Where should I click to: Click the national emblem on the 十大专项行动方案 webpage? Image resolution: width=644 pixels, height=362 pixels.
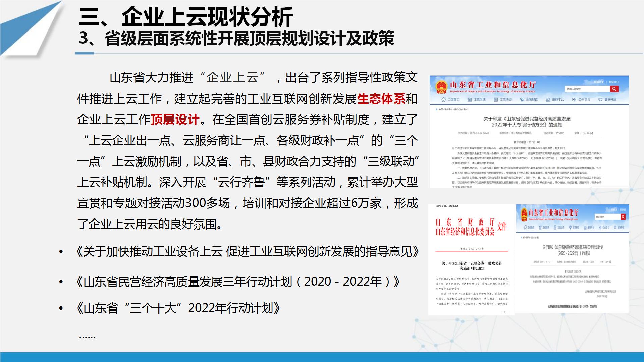[442, 87]
